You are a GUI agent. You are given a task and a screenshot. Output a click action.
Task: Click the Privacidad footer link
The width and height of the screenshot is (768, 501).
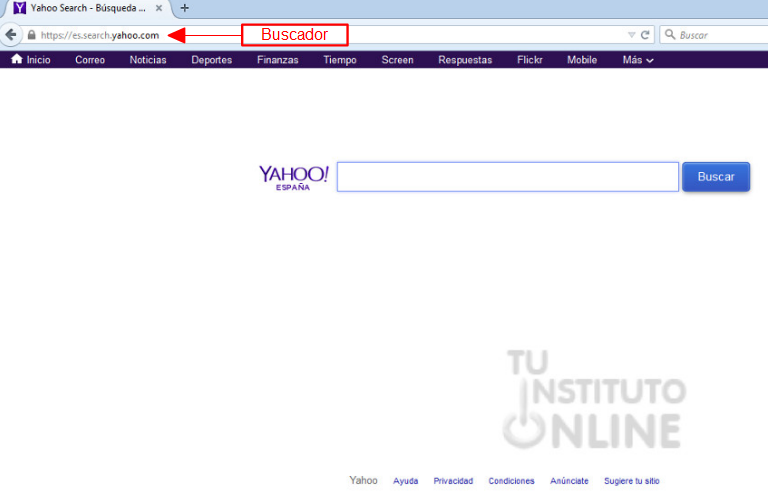tap(453, 481)
